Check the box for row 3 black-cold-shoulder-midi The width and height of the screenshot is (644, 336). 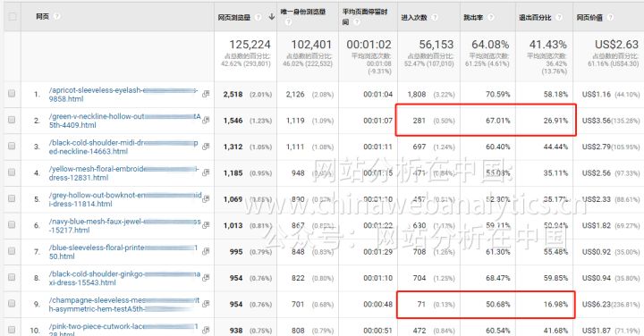coord(12,146)
